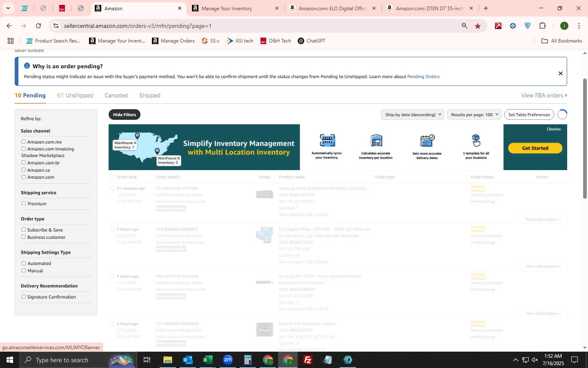Click the site information icon in address bar

tap(56, 26)
